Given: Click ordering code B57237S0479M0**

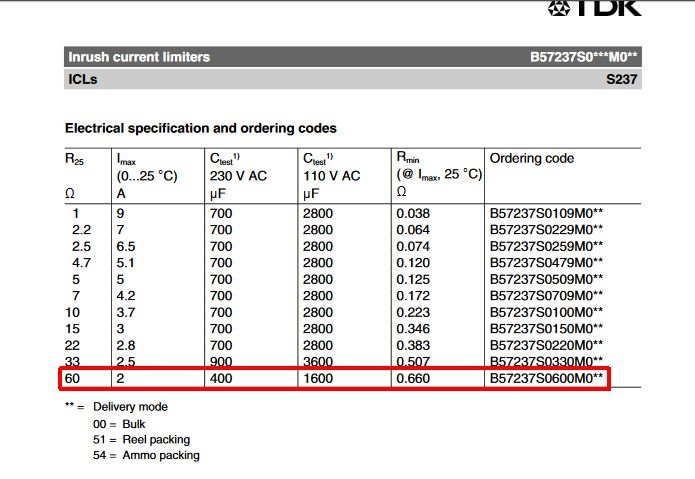Looking at the screenshot, I should 546,262.
